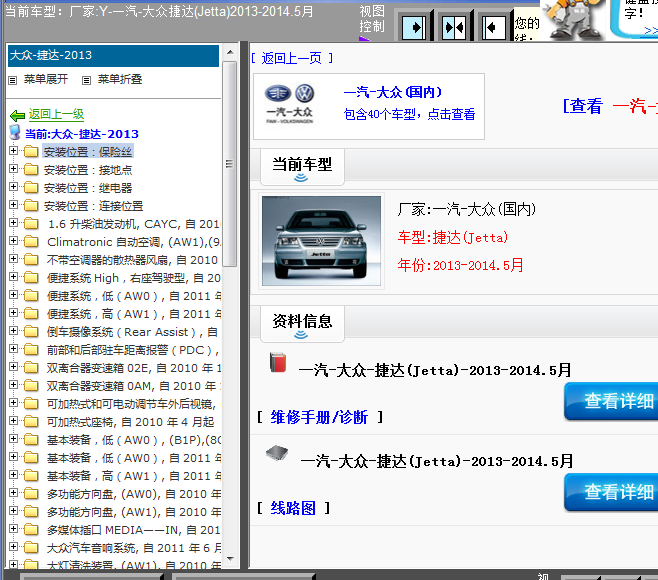Expand 不带空调器的散热器风扇 node
Image resolution: width=658 pixels, height=580 pixels.
[13, 259]
